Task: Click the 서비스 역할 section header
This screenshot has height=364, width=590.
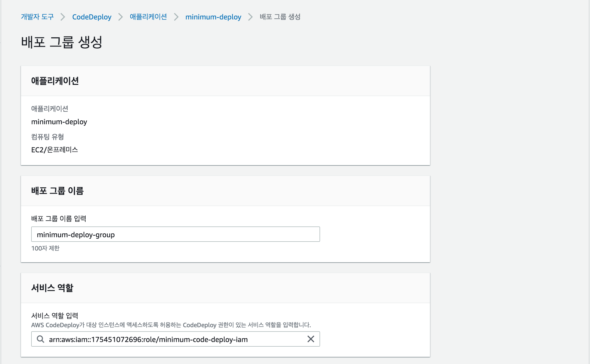Action: pyautogui.click(x=52, y=288)
